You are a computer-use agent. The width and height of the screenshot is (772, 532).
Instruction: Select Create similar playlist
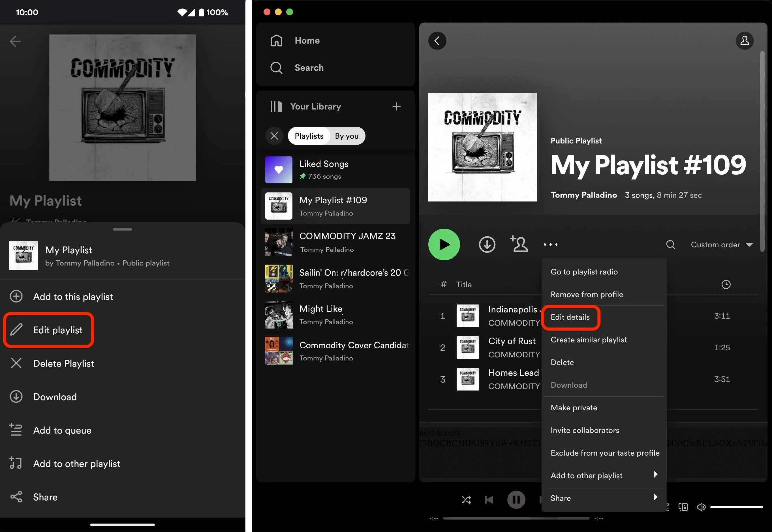tap(604, 340)
